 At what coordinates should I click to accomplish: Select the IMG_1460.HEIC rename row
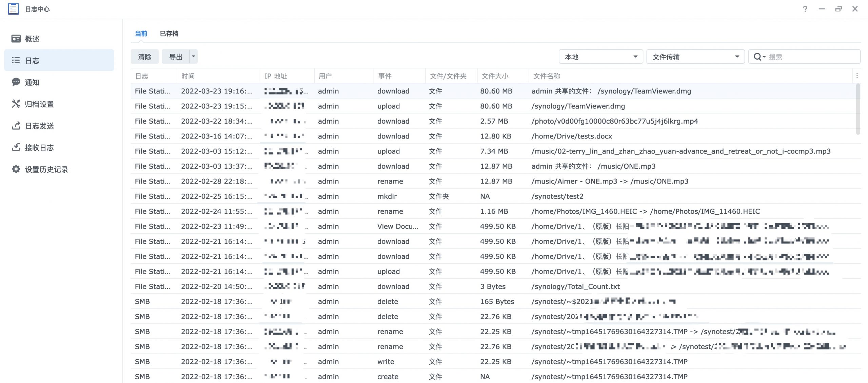[493, 211]
